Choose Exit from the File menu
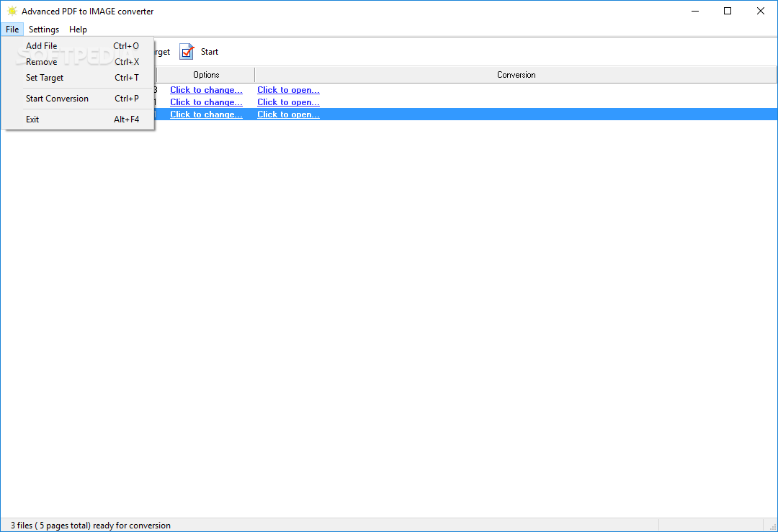This screenshot has height=532, width=778. click(78, 119)
